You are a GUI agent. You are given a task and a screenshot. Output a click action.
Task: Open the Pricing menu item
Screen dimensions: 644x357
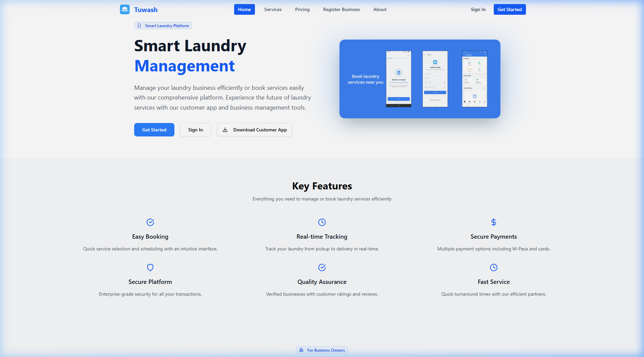pos(302,9)
